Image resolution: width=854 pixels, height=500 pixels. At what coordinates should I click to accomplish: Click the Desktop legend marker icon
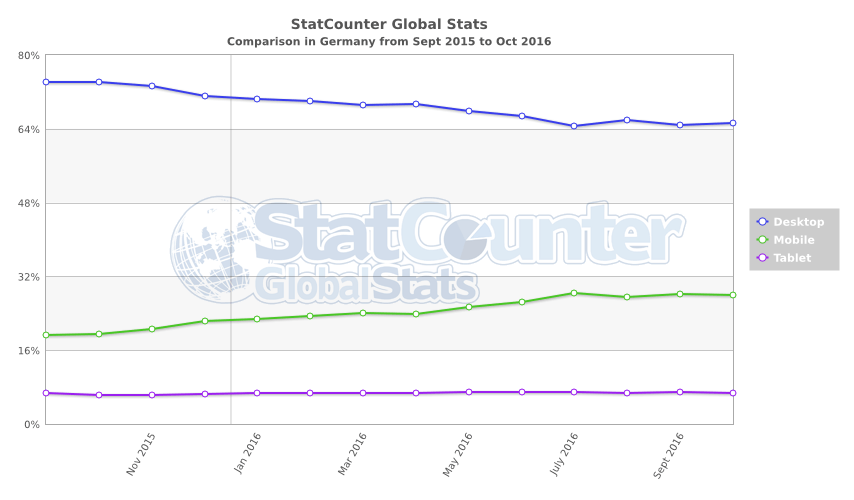click(x=762, y=222)
